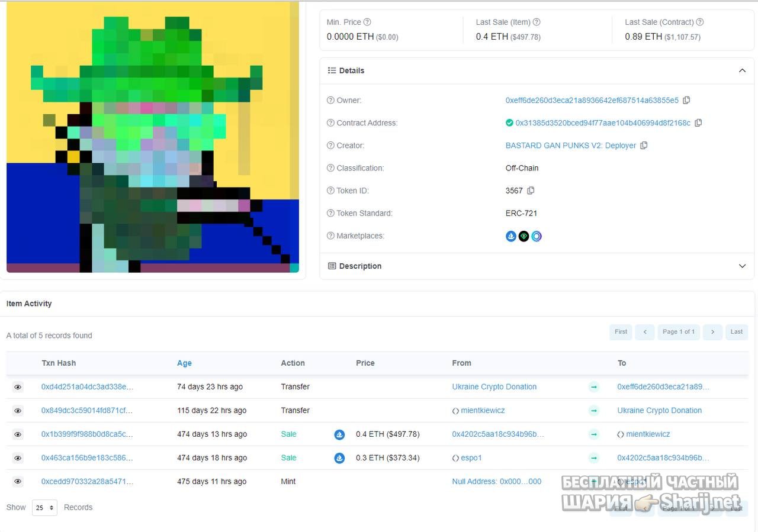Click the Last Sale (Item) help icon
Viewport: 758px width, 532px height.
click(x=537, y=22)
